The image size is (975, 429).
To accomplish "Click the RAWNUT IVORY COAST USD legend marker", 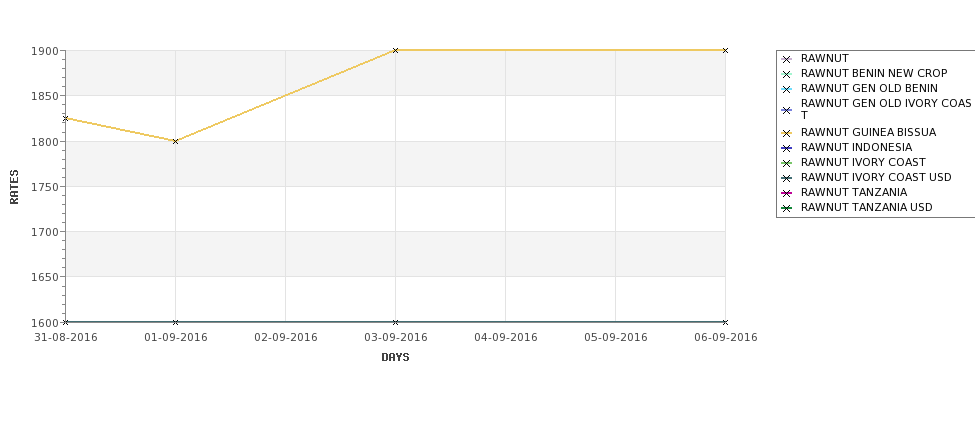I will pos(787,178).
